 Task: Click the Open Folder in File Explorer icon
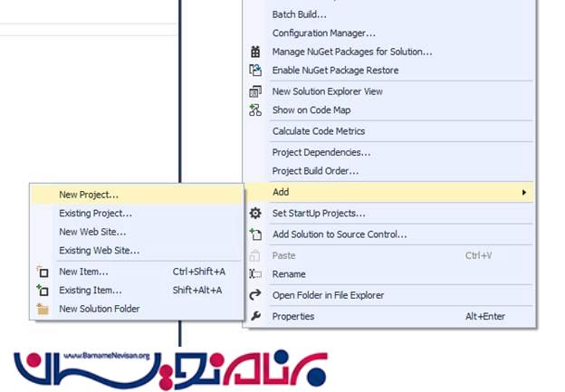[x=255, y=295]
